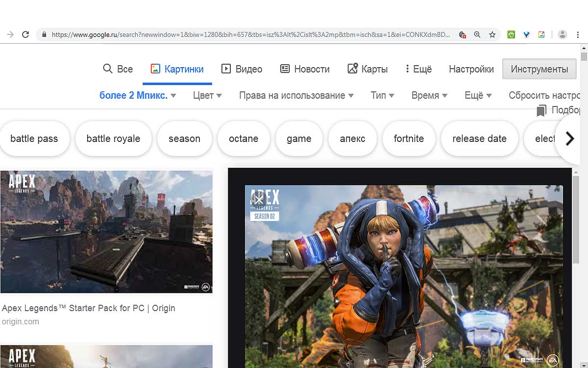
Task: Open the blue V-shaped extension icon
Action: click(526, 35)
